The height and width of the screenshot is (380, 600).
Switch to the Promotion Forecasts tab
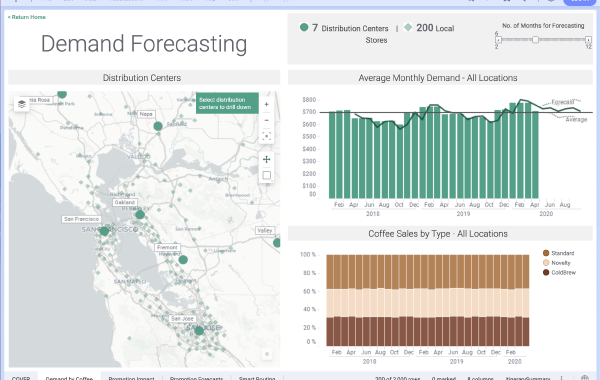196,377
